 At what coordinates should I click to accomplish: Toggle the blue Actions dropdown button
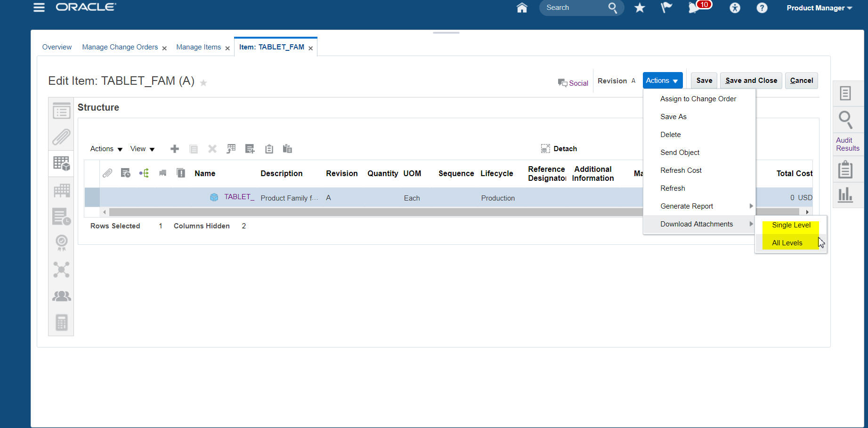[662, 81]
